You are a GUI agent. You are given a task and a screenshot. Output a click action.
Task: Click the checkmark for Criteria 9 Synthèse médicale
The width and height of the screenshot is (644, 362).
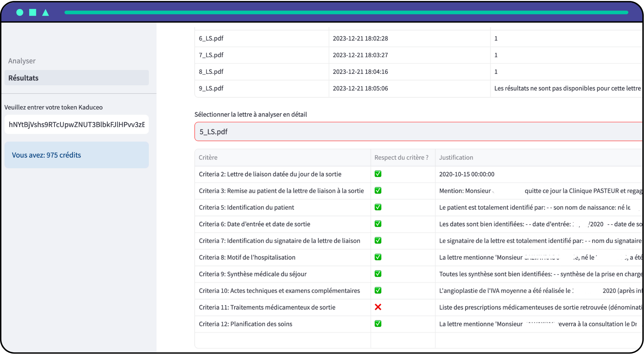pyautogui.click(x=378, y=274)
